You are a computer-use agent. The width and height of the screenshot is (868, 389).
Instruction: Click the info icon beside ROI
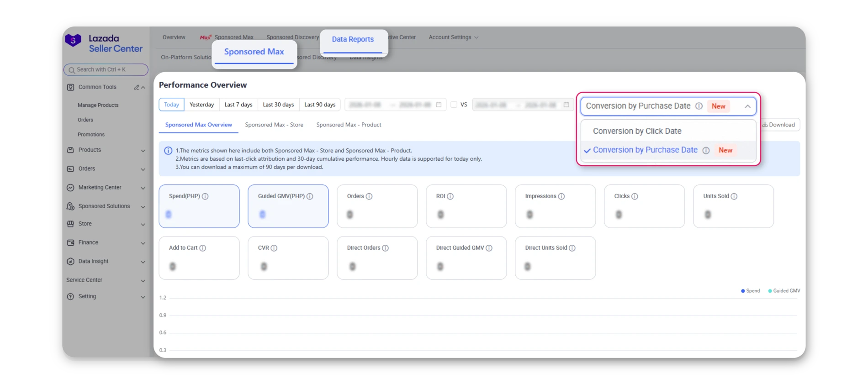[x=450, y=196]
